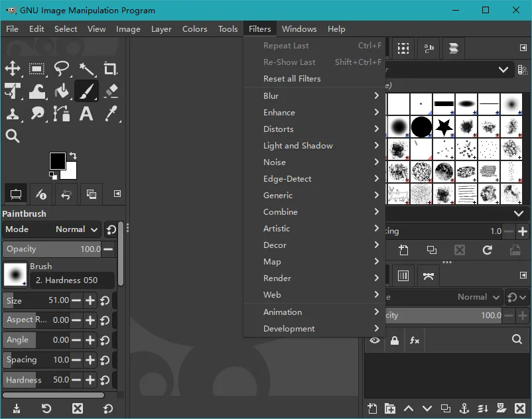Select the Eraser tool

coord(111,91)
